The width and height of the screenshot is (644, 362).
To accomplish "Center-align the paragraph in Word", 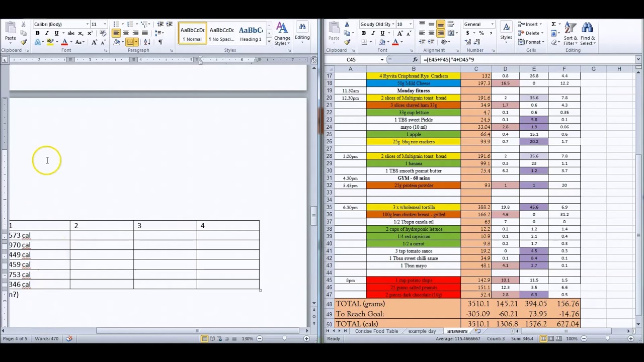I will pyautogui.click(x=126, y=33).
